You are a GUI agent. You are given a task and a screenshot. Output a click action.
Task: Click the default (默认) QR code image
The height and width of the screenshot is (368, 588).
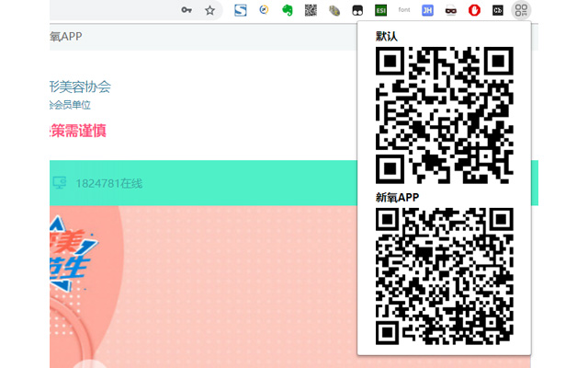click(x=445, y=115)
